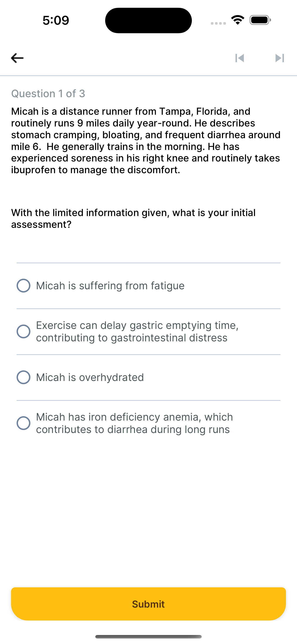297x644 pixels.
Task: Tap the cellular signal dots
Action: [218, 23]
